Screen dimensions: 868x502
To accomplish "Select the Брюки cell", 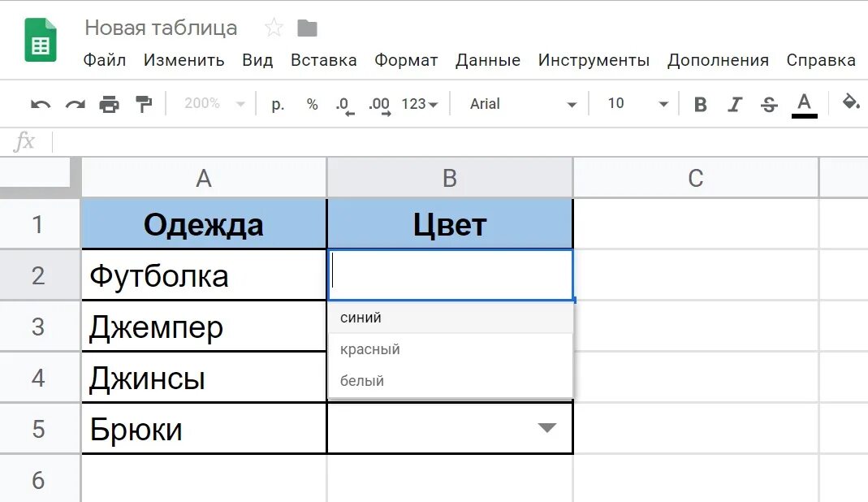I will tap(204, 428).
